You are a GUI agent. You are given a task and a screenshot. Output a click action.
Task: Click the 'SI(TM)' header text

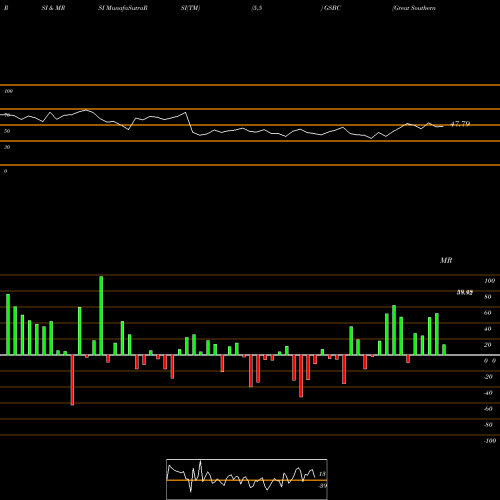[x=190, y=8]
